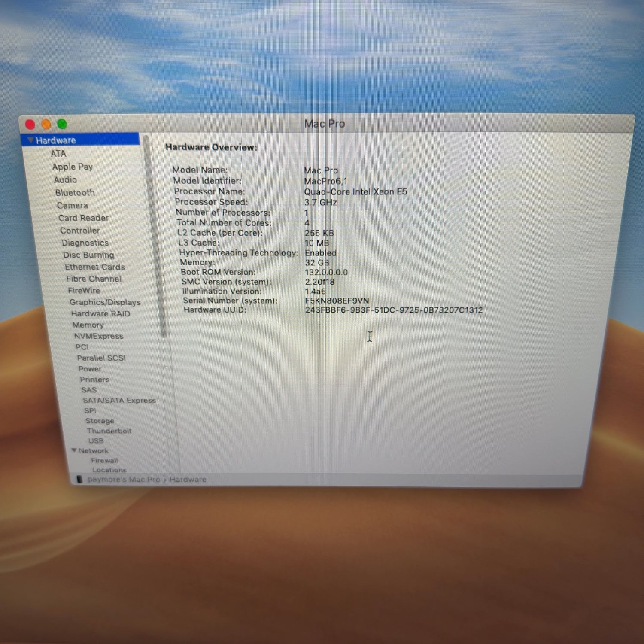Open Ethernet Cards details
The width and height of the screenshot is (644, 644).
(95, 267)
